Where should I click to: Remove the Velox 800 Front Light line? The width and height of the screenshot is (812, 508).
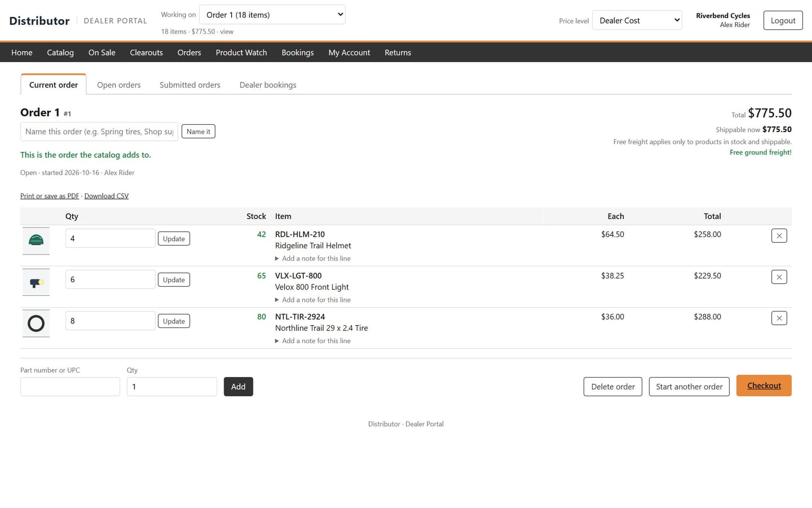[x=779, y=277]
